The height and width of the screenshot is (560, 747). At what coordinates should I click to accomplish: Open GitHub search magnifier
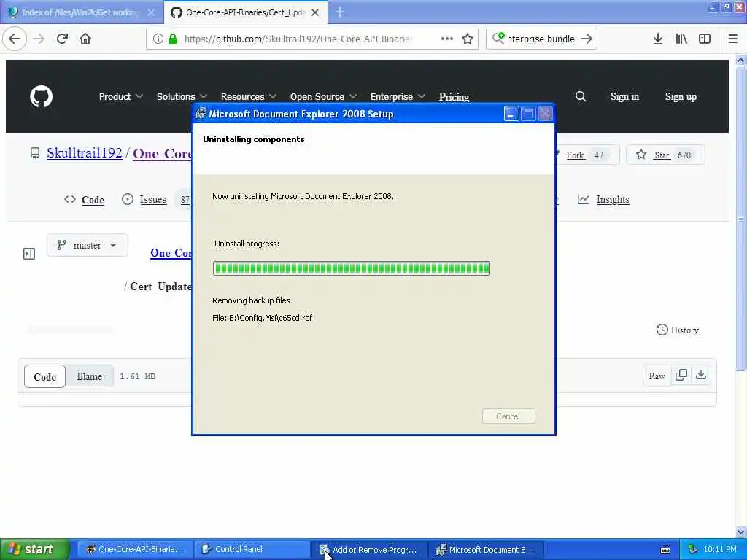(x=580, y=96)
